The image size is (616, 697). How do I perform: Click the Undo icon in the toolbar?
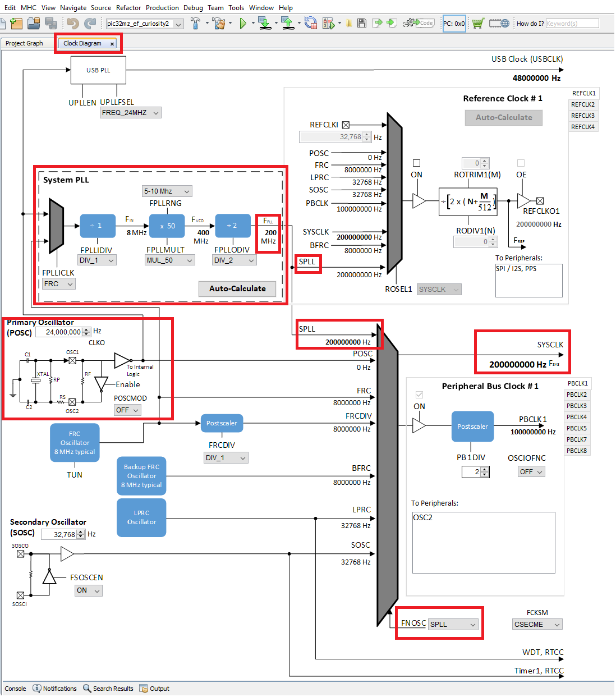(x=72, y=23)
